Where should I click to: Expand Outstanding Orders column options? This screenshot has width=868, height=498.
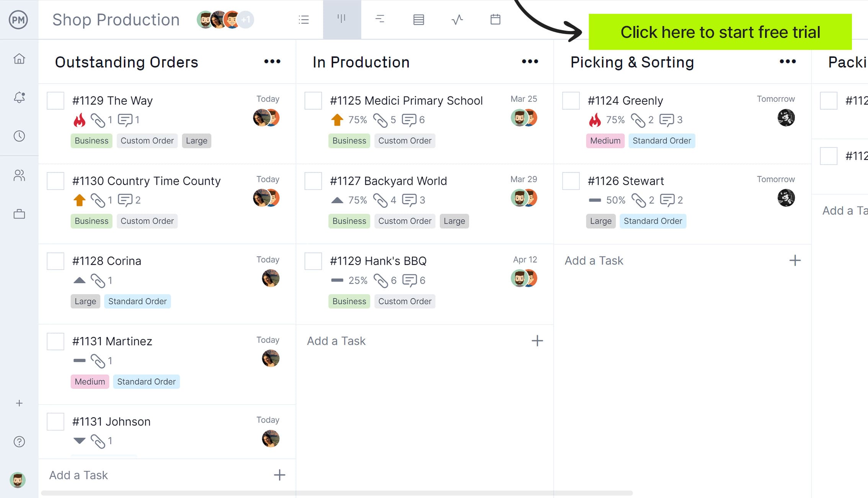click(272, 62)
